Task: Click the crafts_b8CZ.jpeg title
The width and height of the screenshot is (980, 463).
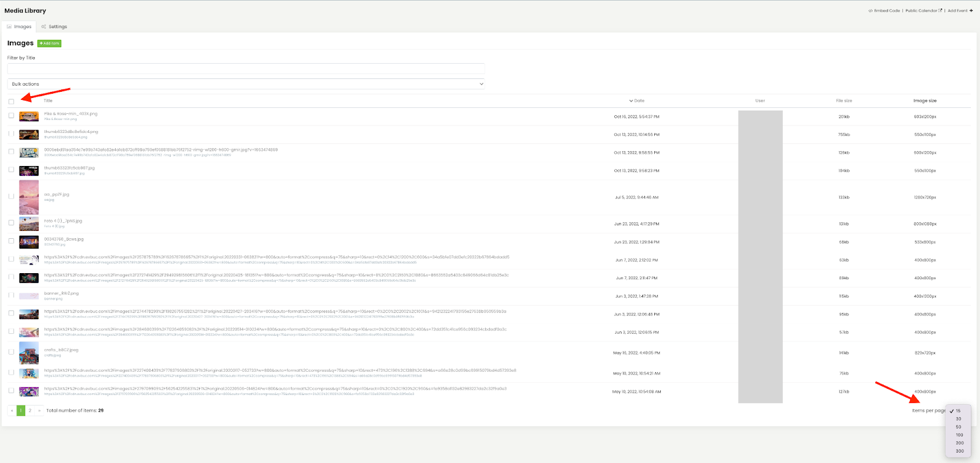Action: pos(61,350)
